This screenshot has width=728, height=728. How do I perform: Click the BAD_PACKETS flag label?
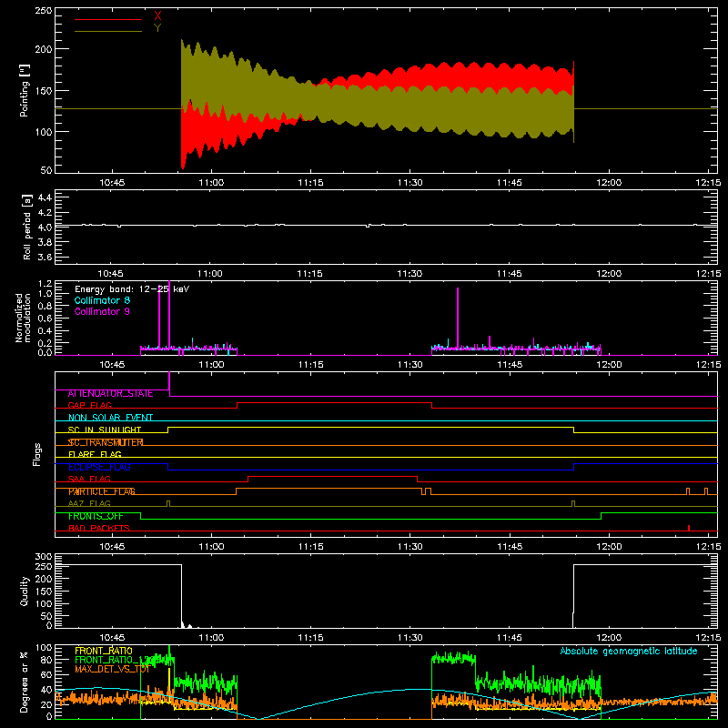coord(99,528)
